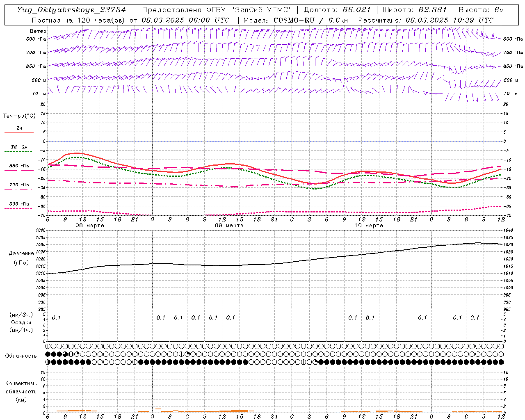Select computed time "08.03.2025 10:39 UTC"
This screenshot has width=525, height=420.
(x=450, y=20)
